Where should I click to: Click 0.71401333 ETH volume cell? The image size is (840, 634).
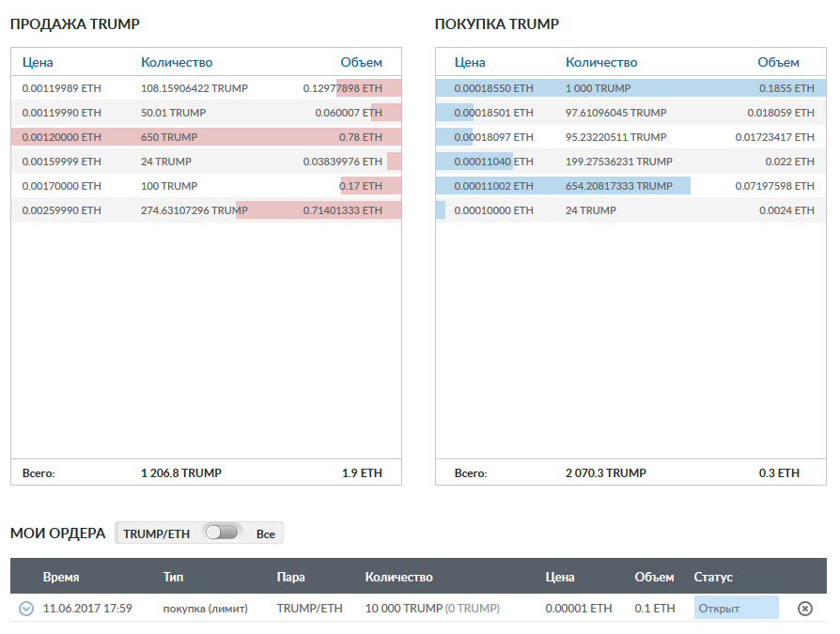[342, 209]
